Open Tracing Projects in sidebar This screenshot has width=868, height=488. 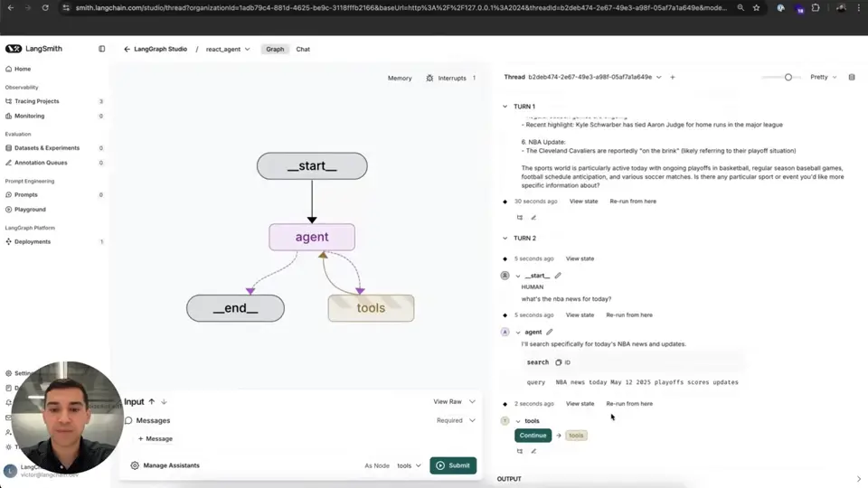(x=36, y=101)
